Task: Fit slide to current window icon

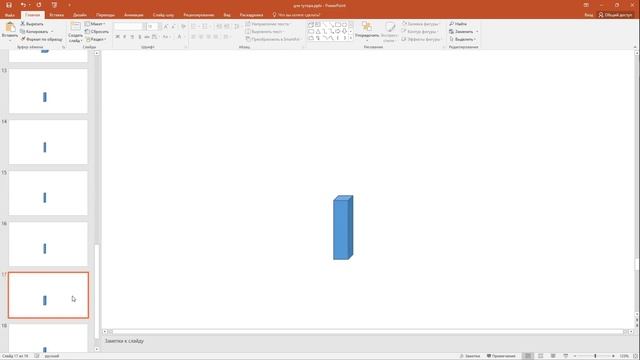Action: click(635, 356)
